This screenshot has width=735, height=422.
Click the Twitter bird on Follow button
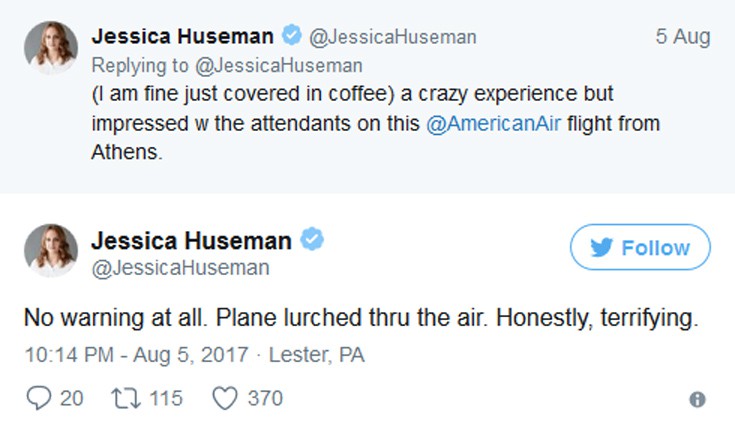tap(601, 248)
